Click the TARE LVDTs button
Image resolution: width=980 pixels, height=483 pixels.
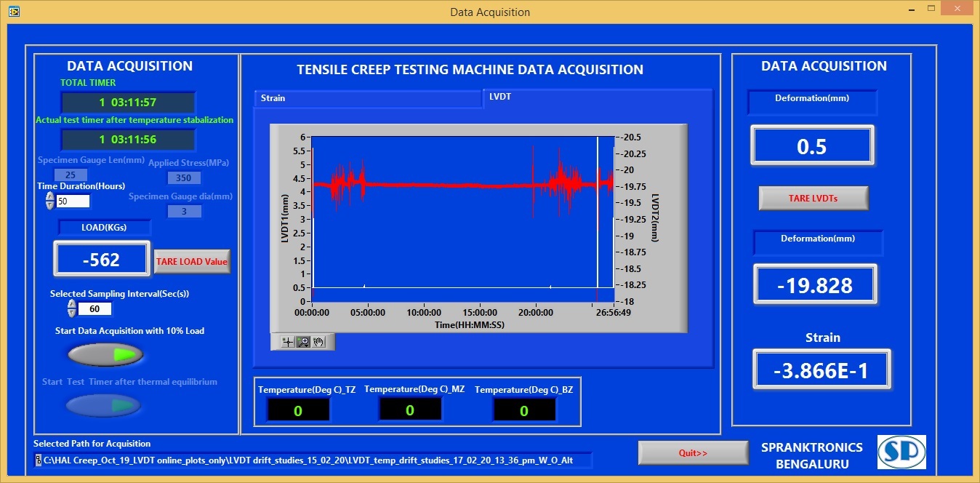(813, 198)
